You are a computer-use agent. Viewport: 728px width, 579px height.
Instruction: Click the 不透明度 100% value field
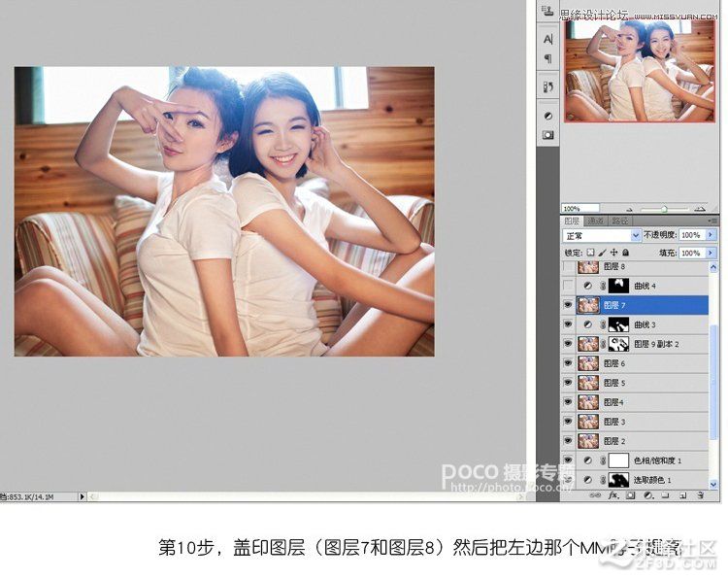[x=692, y=235]
